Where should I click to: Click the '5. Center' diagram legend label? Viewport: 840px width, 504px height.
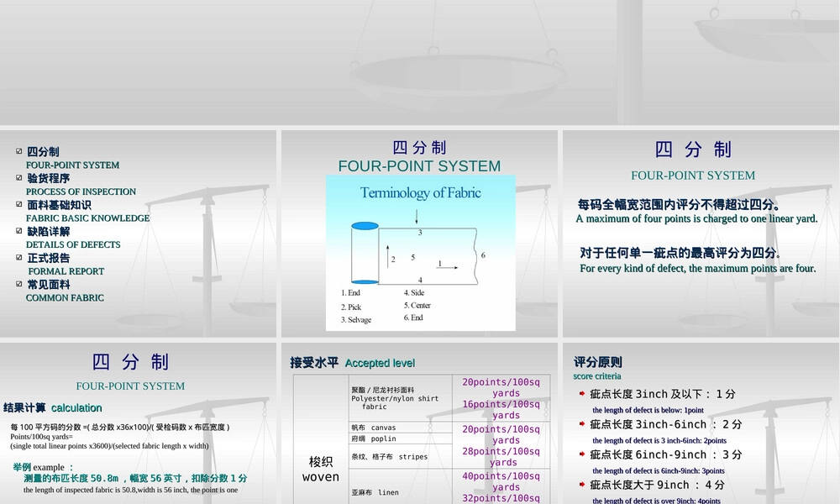417,305
